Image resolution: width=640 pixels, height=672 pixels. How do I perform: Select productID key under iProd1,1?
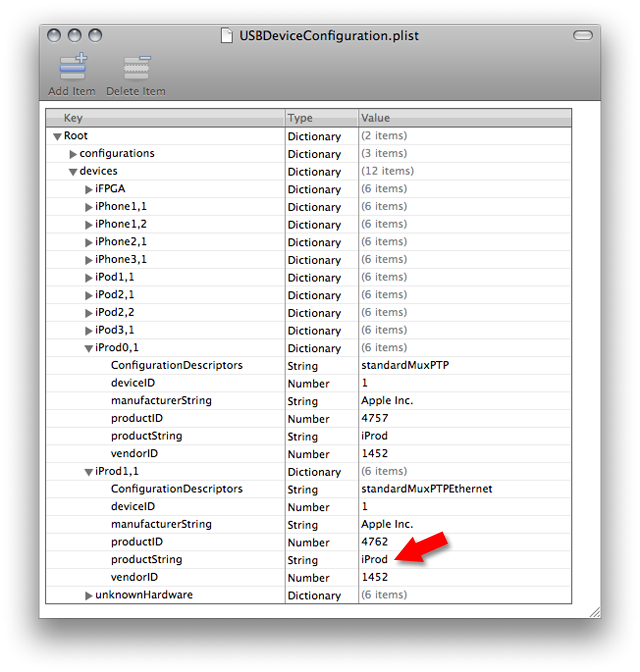(137, 542)
